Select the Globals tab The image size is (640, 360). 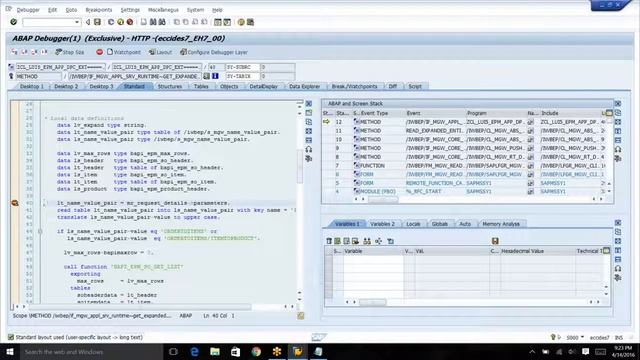(x=440, y=224)
